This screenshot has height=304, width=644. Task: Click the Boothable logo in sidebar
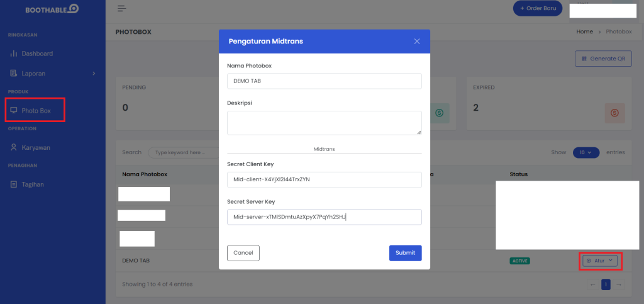(x=52, y=9)
